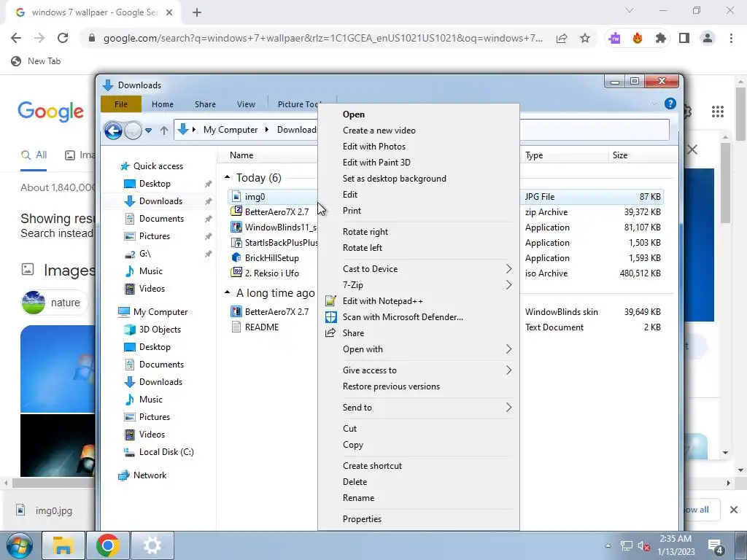Screen dimensions: 747x560
Task: Click the Settings gear on the taskbar
Action: tap(152, 545)
